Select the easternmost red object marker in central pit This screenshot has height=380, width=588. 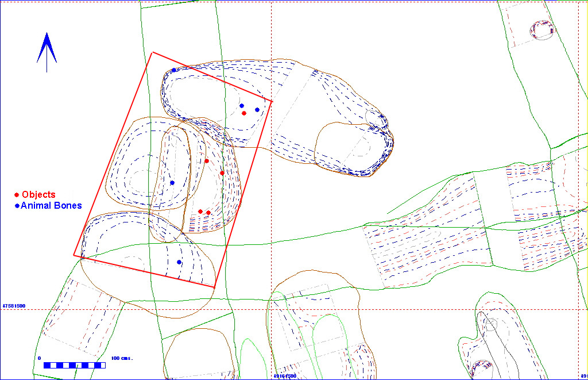click(x=222, y=173)
